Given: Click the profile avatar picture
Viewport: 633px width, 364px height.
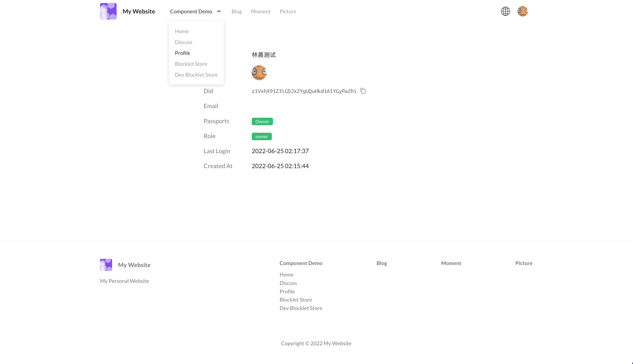Looking at the screenshot, I should tap(259, 73).
